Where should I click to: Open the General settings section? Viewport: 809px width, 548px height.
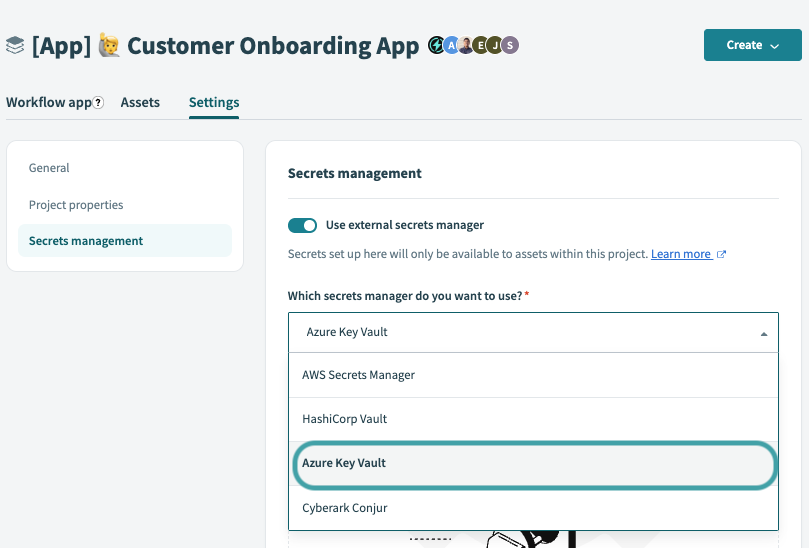pyautogui.click(x=49, y=168)
